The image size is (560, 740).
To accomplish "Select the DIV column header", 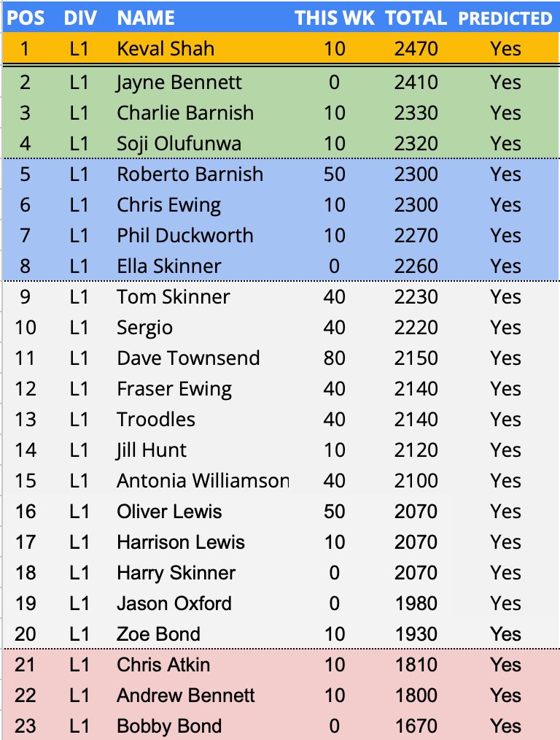I will coord(79,18).
